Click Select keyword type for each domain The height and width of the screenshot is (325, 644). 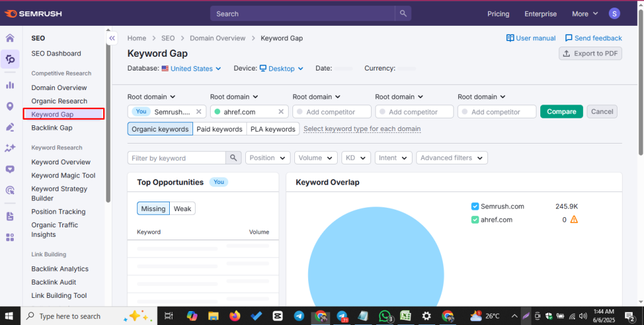[x=362, y=128]
